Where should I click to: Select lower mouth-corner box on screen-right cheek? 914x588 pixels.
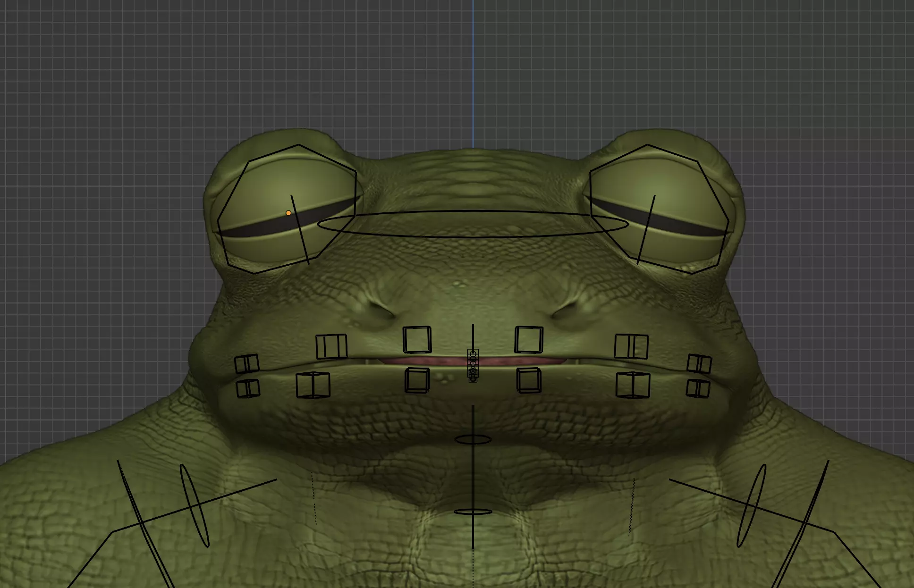(x=698, y=388)
